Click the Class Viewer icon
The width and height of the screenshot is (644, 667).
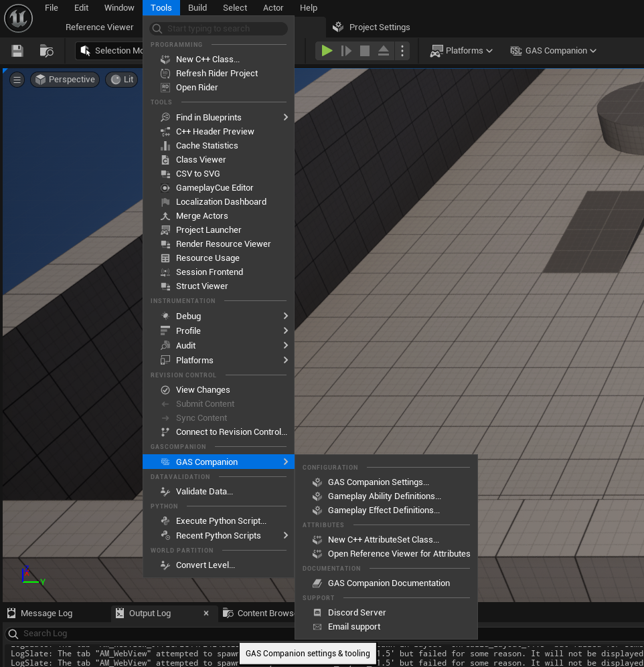click(165, 159)
